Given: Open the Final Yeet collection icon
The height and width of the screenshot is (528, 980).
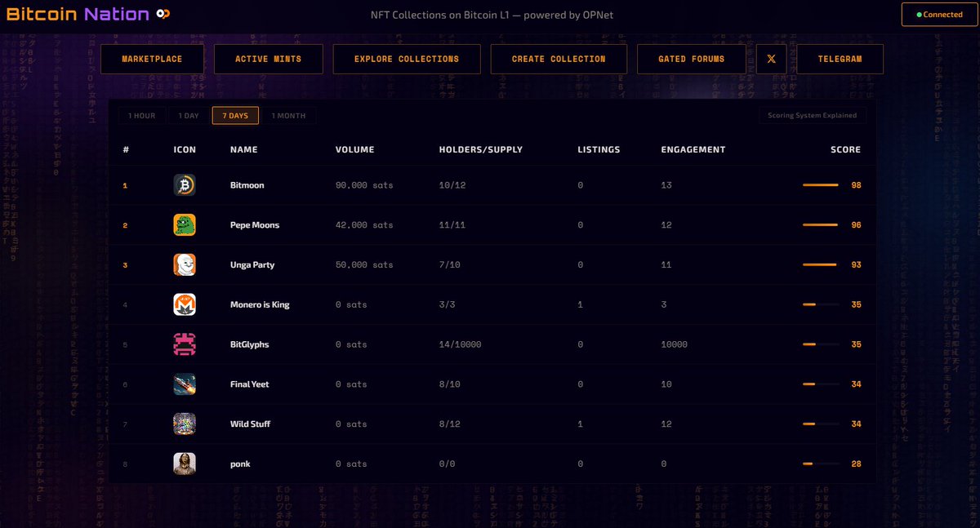Looking at the screenshot, I should tap(185, 384).
